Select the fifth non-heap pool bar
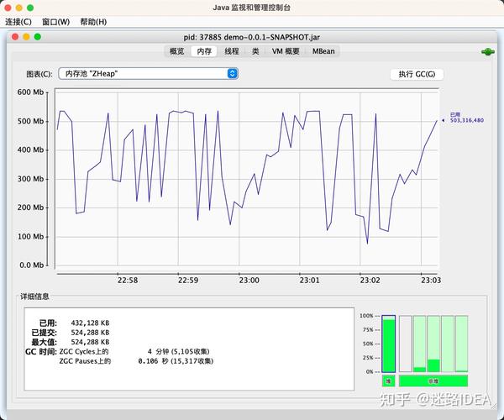This screenshot has width=504, height=420. (x=462, y=344)
